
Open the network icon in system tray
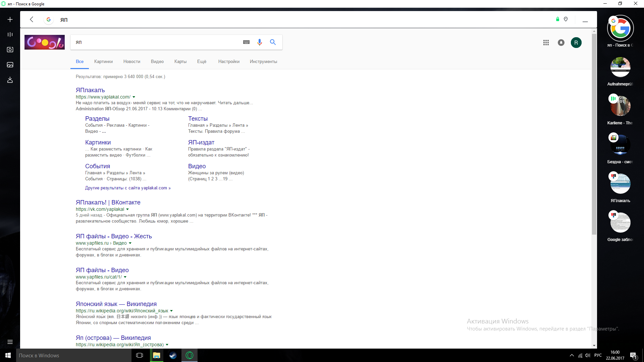tap(580, 355)
